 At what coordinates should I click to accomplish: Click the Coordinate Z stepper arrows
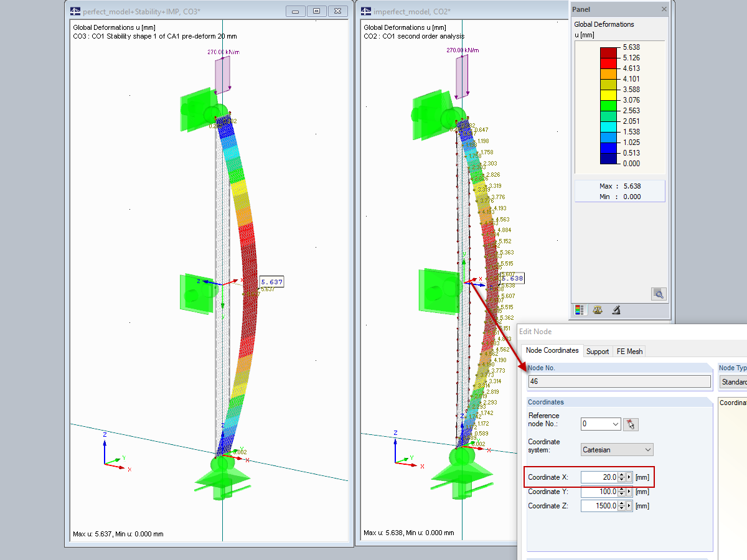coord(621,506)
